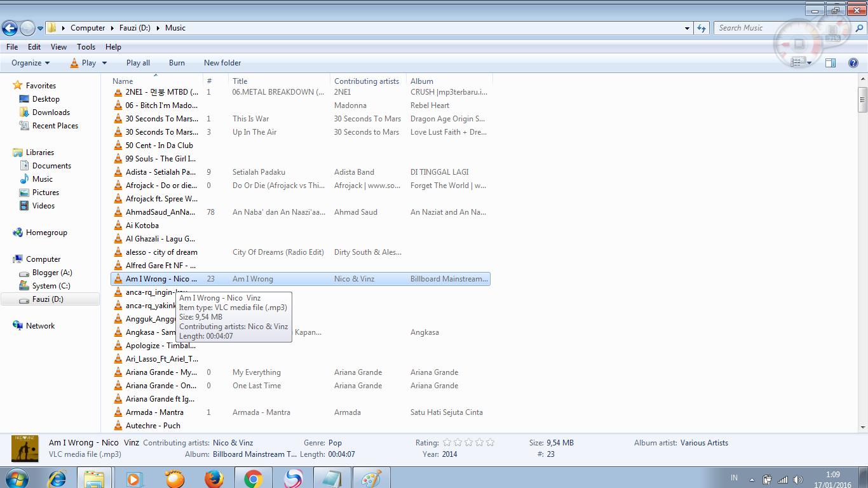Toggle the preview pane icon

tap(830, 63)
